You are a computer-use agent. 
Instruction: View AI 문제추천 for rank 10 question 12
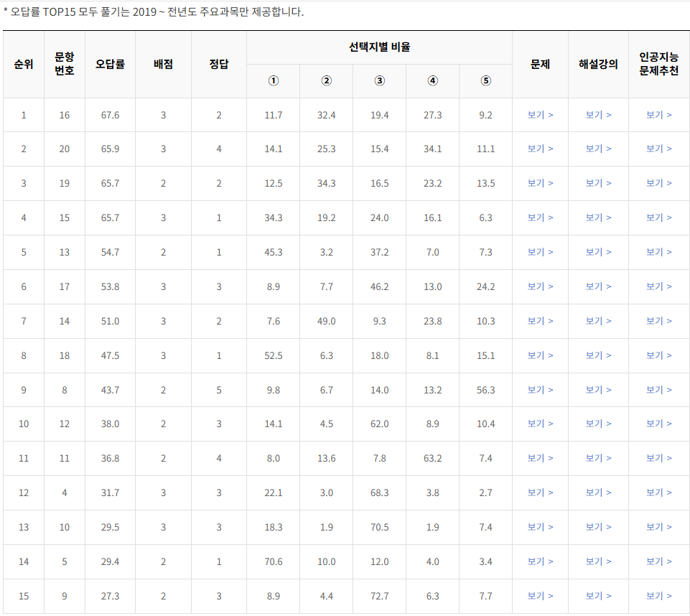pyautogui.click(x=658, y=424)
